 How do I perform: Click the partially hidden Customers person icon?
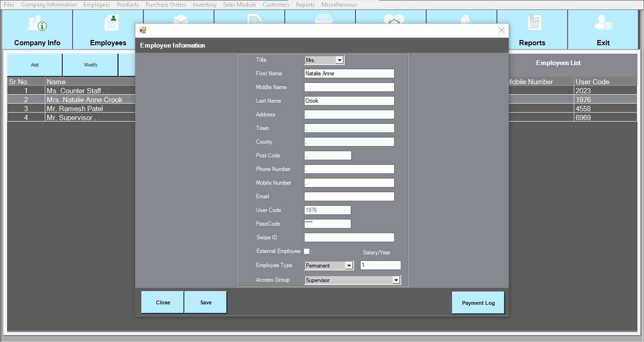tap(464, 19)
